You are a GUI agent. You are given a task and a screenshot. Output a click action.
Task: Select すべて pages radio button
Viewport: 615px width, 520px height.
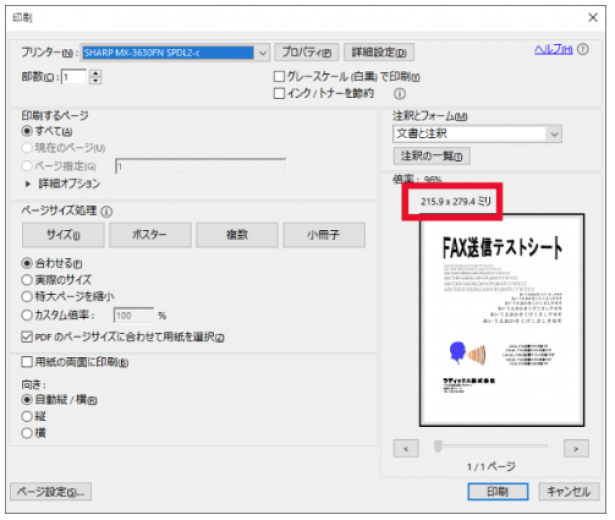27,131
